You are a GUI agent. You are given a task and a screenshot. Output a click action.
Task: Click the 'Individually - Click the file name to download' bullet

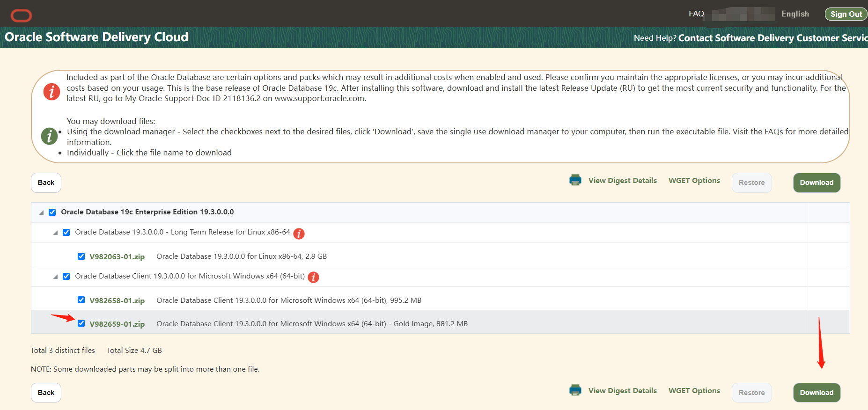point(149,153)
